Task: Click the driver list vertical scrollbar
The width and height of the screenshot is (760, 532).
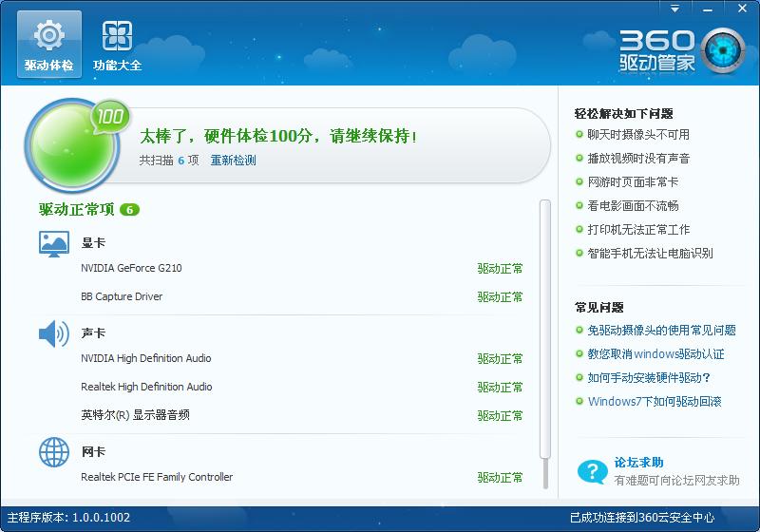Action: [545, 330]
